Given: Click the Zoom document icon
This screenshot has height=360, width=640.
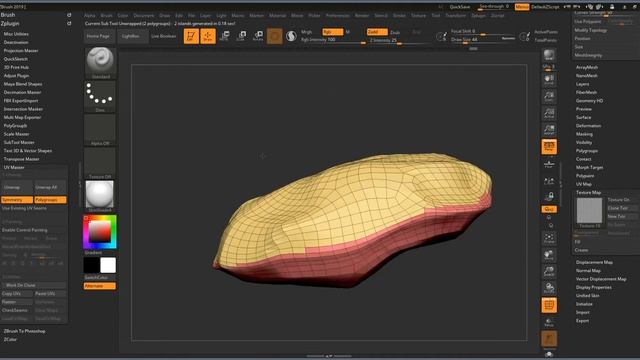Looking at the screenshot, I should (549, 96).
